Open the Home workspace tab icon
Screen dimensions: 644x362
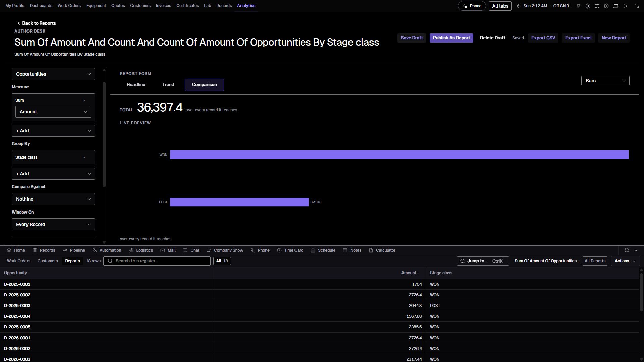click(x=9, y=250)
